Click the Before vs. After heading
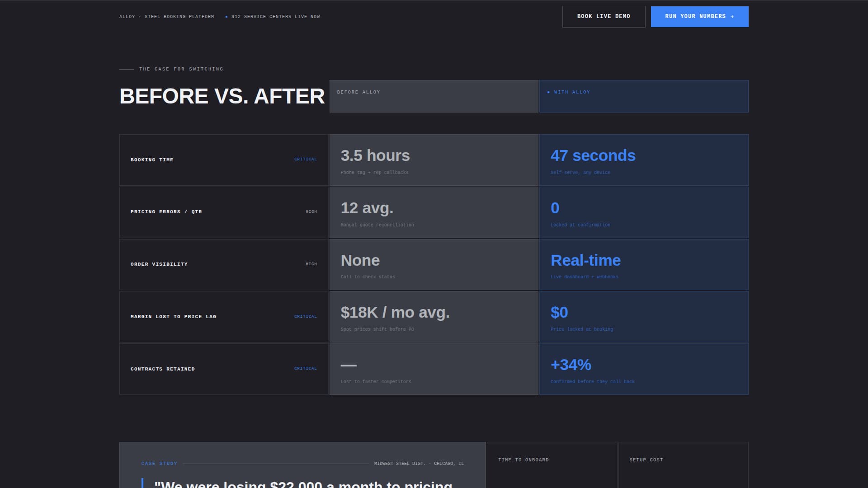 [x=222, y=96]
